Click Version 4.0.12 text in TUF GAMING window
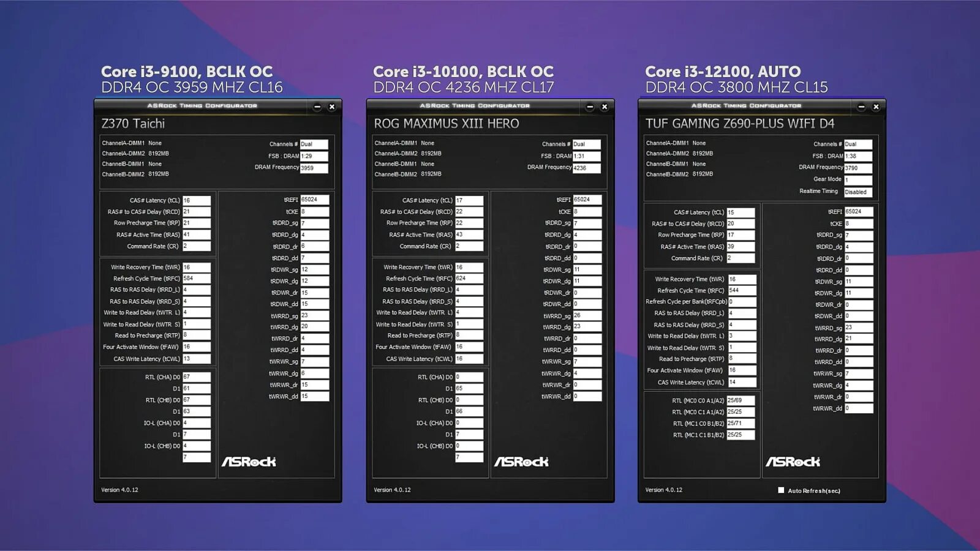The image size is (980, 551). click(x=663, y=490)
